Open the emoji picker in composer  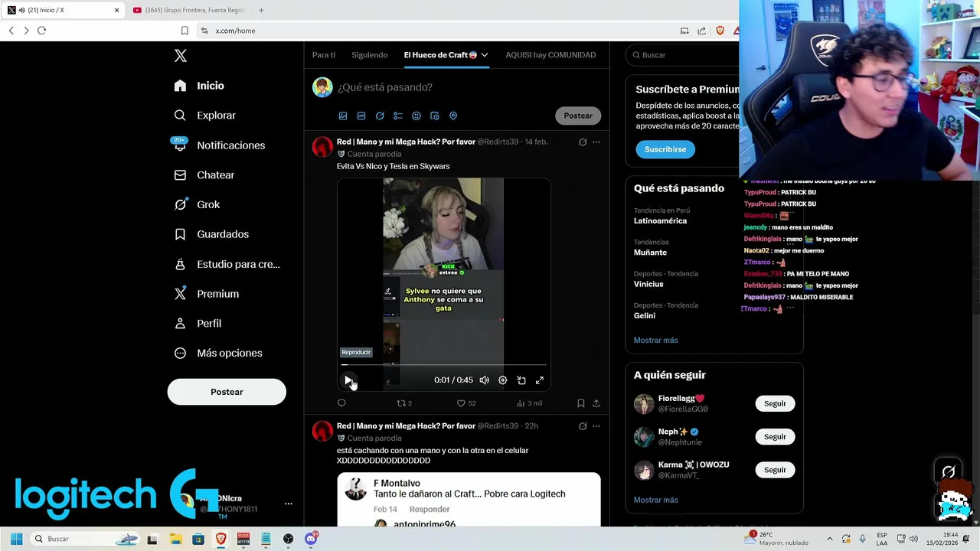(x=416, y=116)
